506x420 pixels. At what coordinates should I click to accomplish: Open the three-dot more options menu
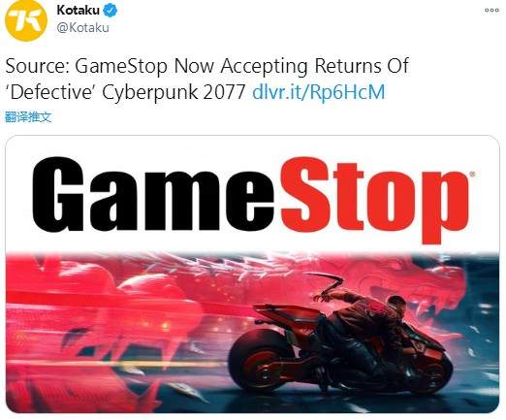[491, 11]
